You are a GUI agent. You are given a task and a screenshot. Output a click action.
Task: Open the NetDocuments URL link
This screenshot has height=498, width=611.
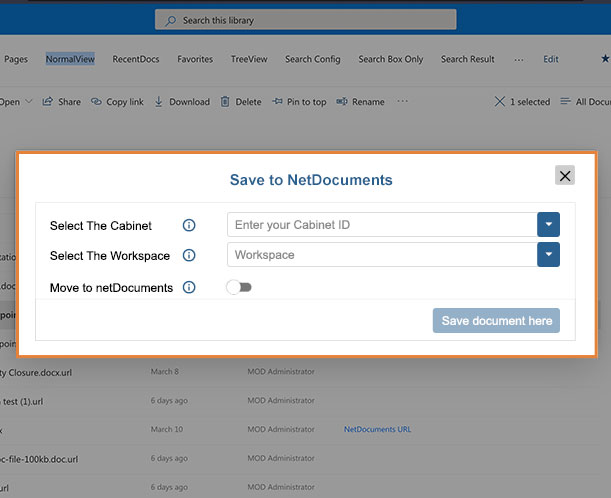(377, 429)
